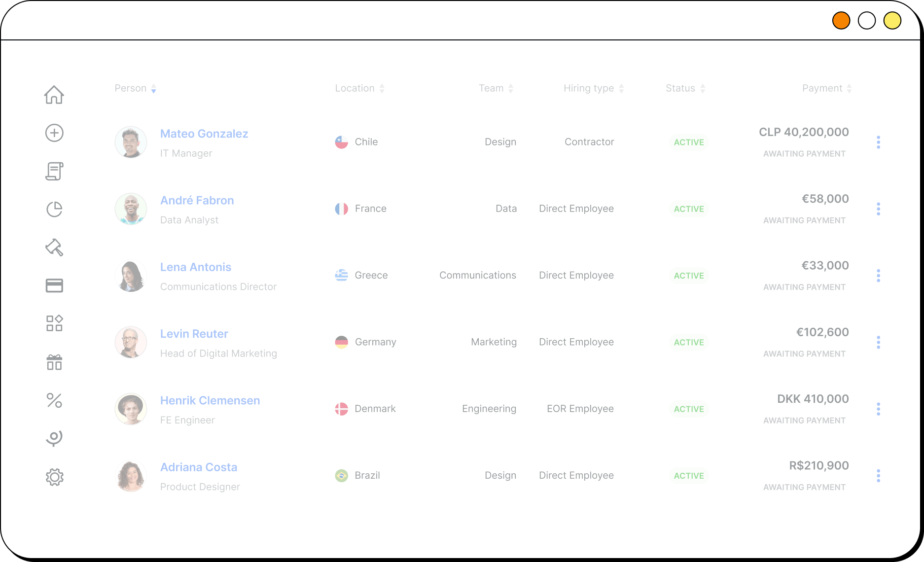The width and height of the screenshot is (924, 562).
Task: Open the apps grid sidebar icon
Action: pyautogui.click(x=54, y=323)
